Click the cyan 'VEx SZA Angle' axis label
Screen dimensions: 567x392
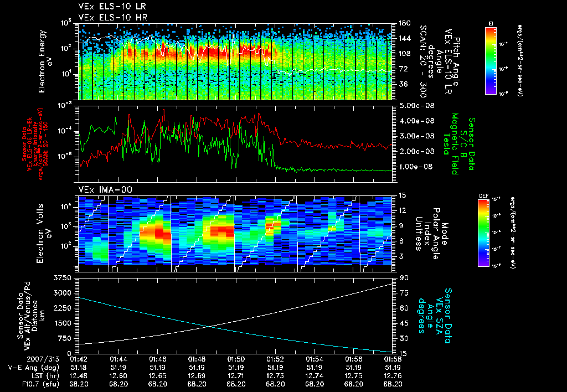click(434, 316)
